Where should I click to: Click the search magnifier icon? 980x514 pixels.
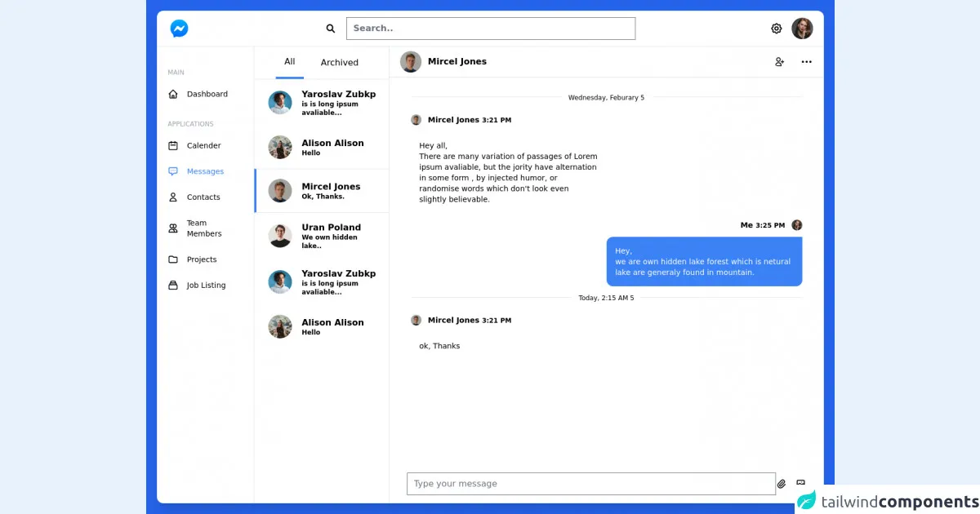[331, 29]
